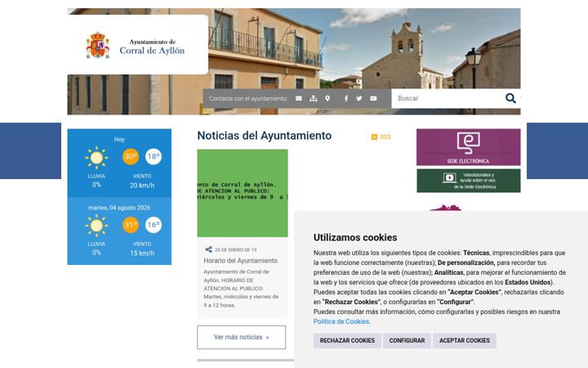Click the 15 km/h wind value
This screenshot has height=368, width=588.
142,253
